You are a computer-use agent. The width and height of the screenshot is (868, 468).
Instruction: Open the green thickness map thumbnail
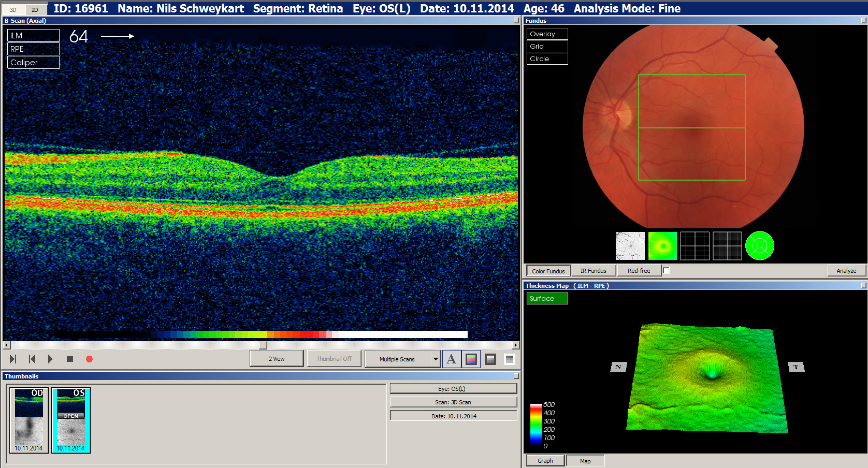[662, 245]
